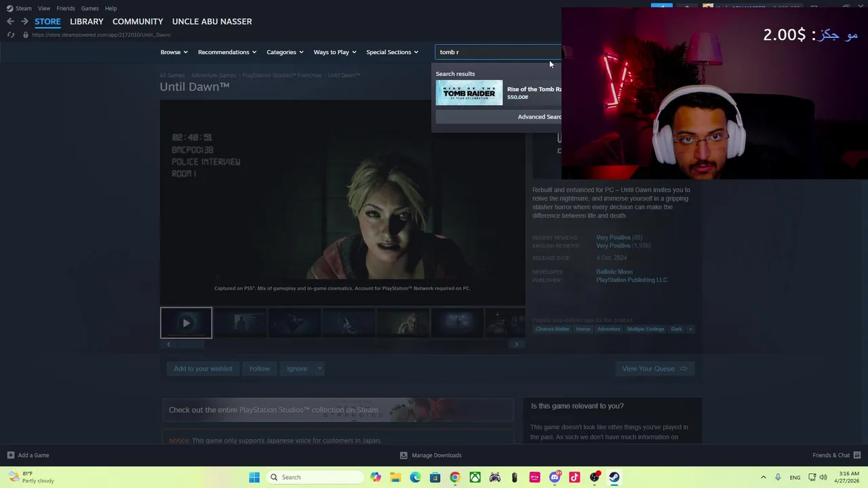868x488 pixels.
Task: Play the Until Dawn trailer thumbnail
Action: click(x=186, y=323)
